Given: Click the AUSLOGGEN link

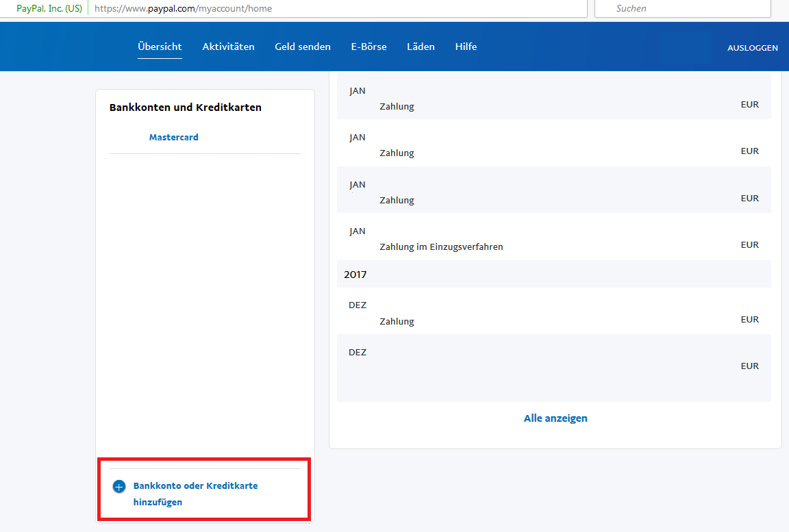Looking at the screenshot, I should [x=752, y=48].
